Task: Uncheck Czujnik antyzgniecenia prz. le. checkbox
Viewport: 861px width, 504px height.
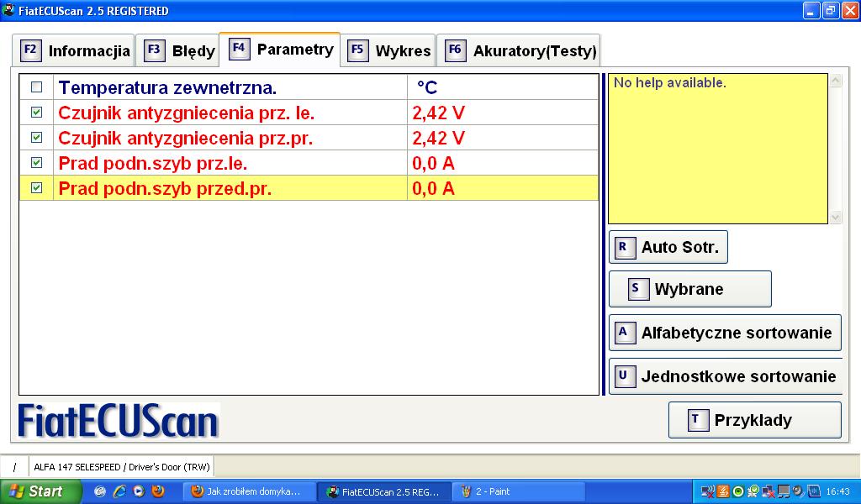Action: [37, 113]
